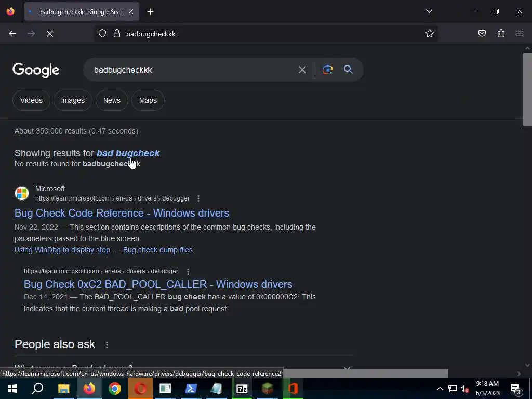Viewport: 532px width, 399px height.
Task: Open 'Using WinDbg to display stop...' sitelink
Action: point(65,250)
